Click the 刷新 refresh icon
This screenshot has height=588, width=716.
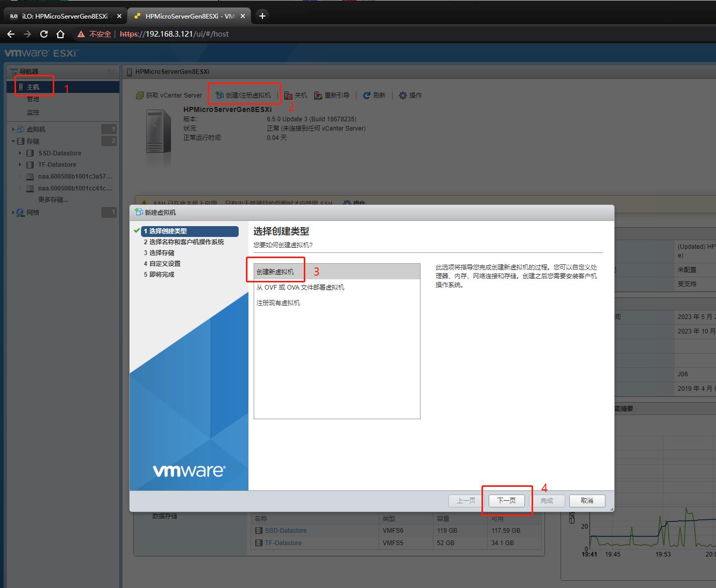pos(367,96)
